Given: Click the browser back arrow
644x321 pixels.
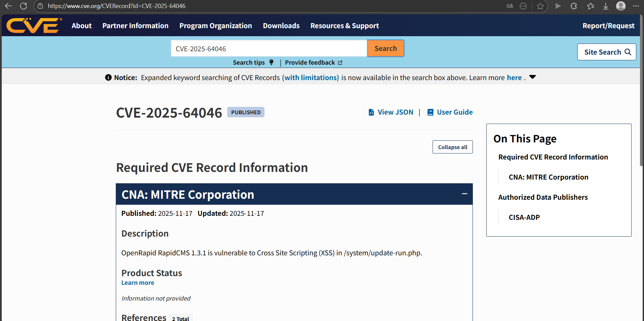Looking at the screenshot, I should coord(8,6).
